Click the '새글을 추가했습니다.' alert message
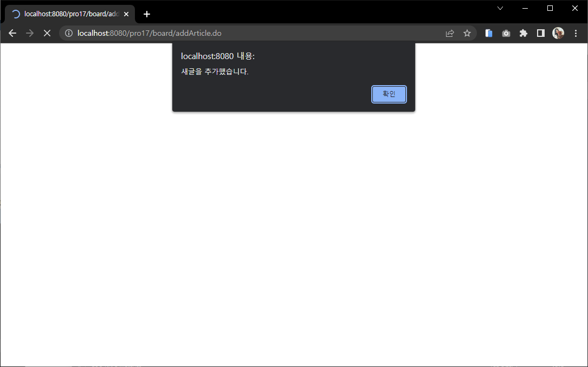Image resolution: width=588 pixels, height=367 pixels. 215,72
